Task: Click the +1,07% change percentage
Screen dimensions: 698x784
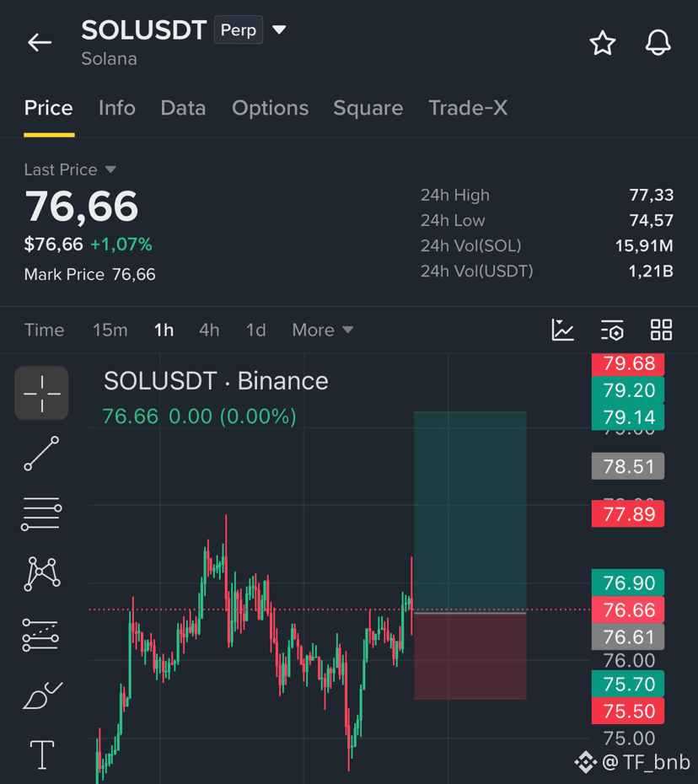Action: 121,244
